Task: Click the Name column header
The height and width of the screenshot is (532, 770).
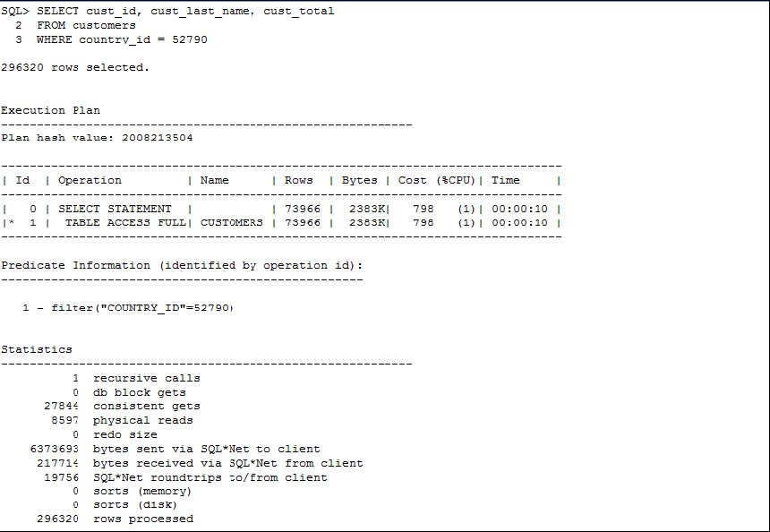Action: [215, 180]
